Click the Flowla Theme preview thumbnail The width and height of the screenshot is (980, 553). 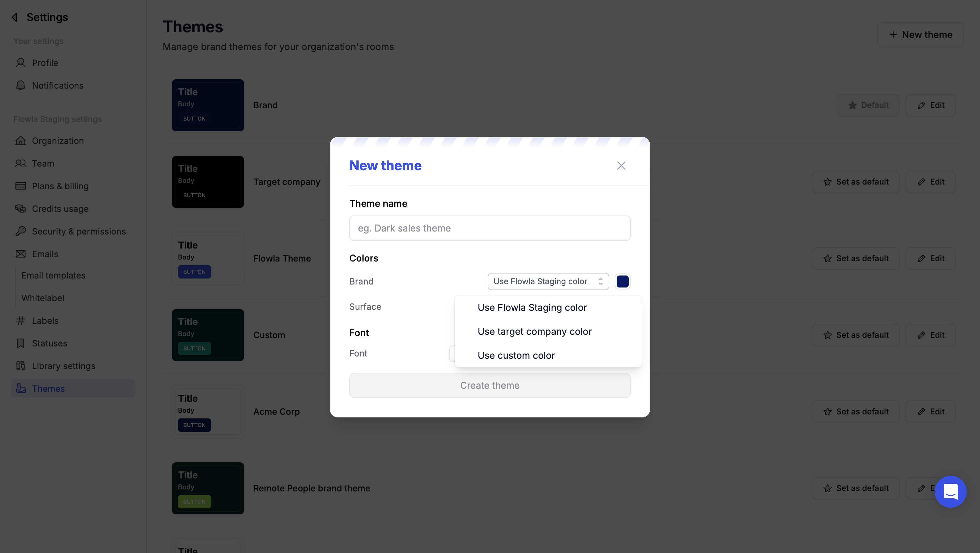pos(208,259)
